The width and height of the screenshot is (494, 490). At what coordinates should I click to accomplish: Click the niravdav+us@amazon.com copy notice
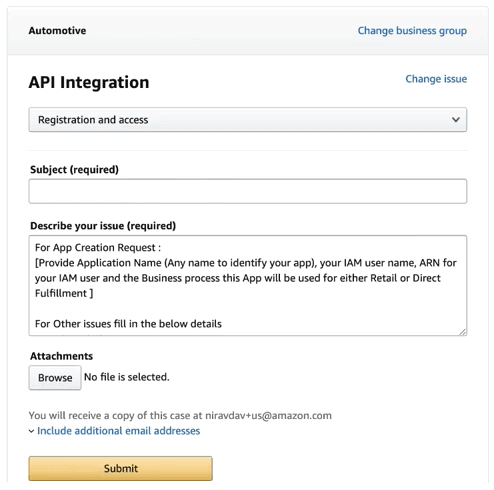[180, 415]
